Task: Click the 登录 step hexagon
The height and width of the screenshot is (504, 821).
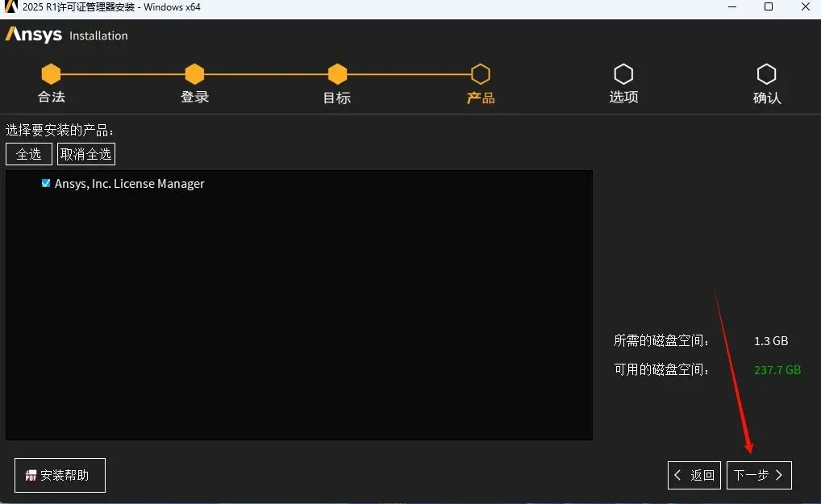Action: pos(194,74)
